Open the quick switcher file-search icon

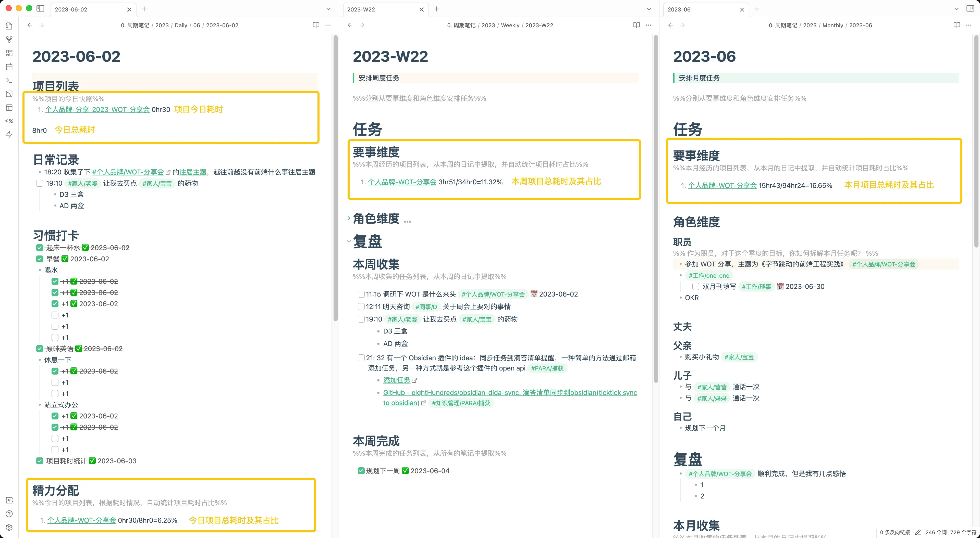9,26
